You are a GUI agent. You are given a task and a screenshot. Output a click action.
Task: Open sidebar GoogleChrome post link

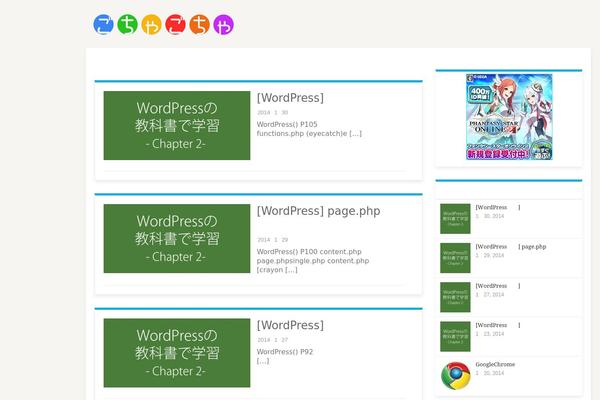click(x=495, y=364)
